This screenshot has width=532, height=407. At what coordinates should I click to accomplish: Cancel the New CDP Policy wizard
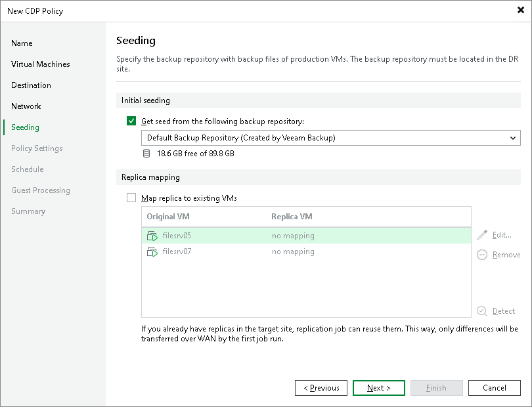pos(494,387)
